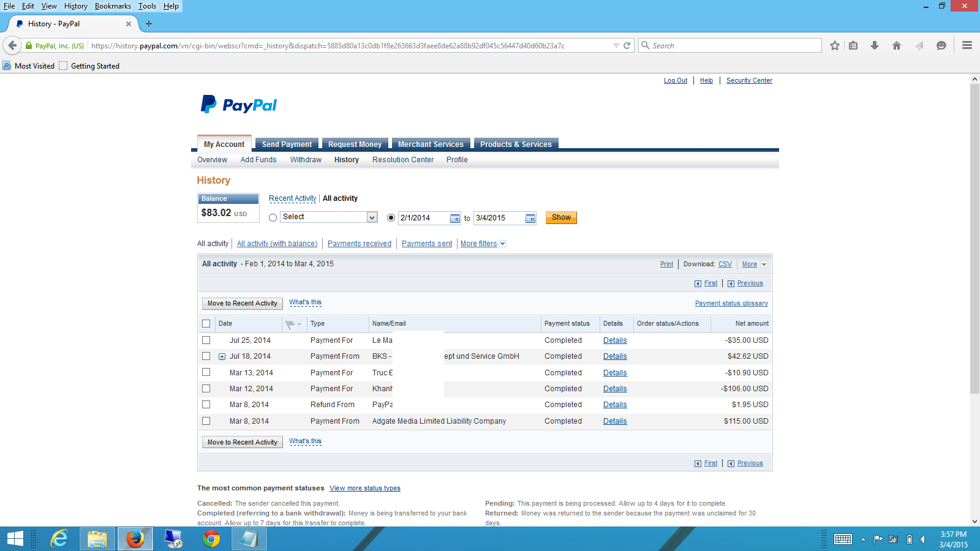This screenshot has height=551, width=980.
Task: Bookmark this page with the star icon
Action: click(x=835, y=45)
